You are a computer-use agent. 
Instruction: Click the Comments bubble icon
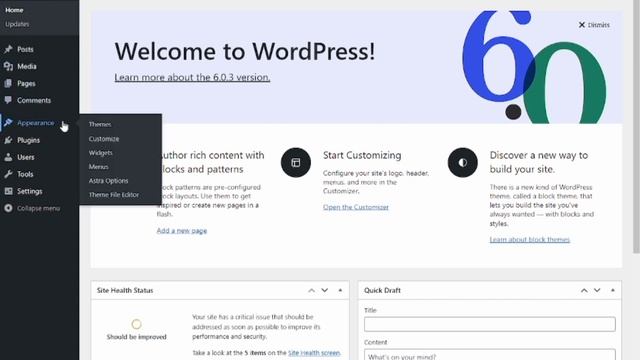pyautogui.click(x=8, y=100)
